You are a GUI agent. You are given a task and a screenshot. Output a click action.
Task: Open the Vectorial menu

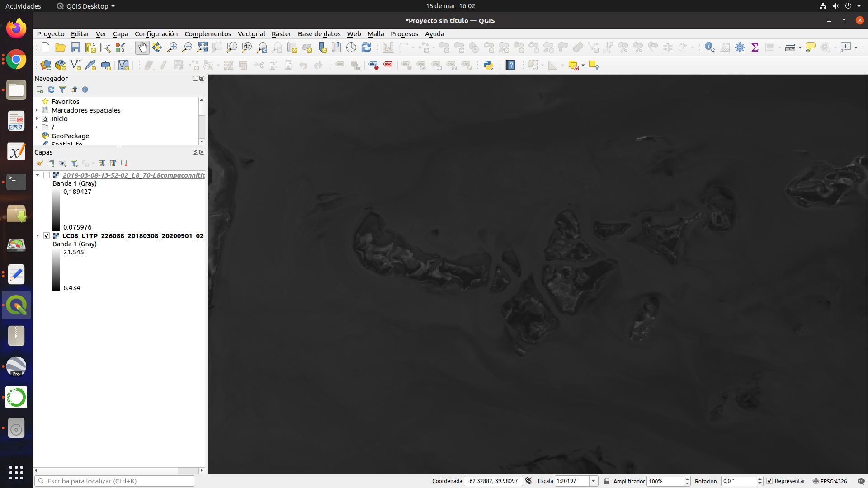[x=251, y=34]
